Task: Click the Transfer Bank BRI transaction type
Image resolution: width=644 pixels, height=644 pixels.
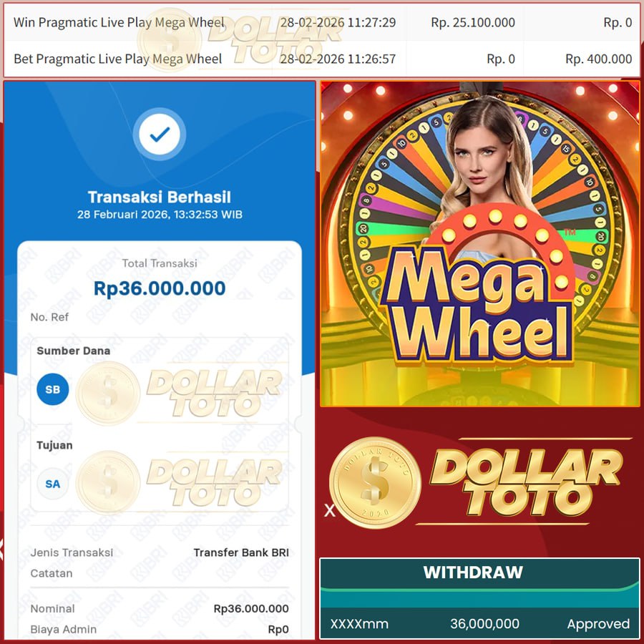Action: click(x=241, y=552)
